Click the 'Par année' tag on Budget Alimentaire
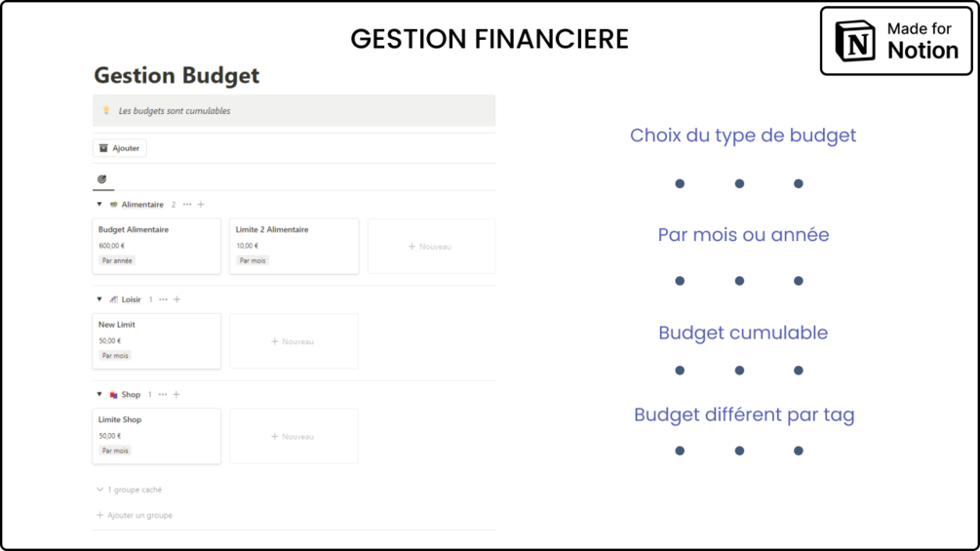 pyautogui.click(x=117, y=260)
